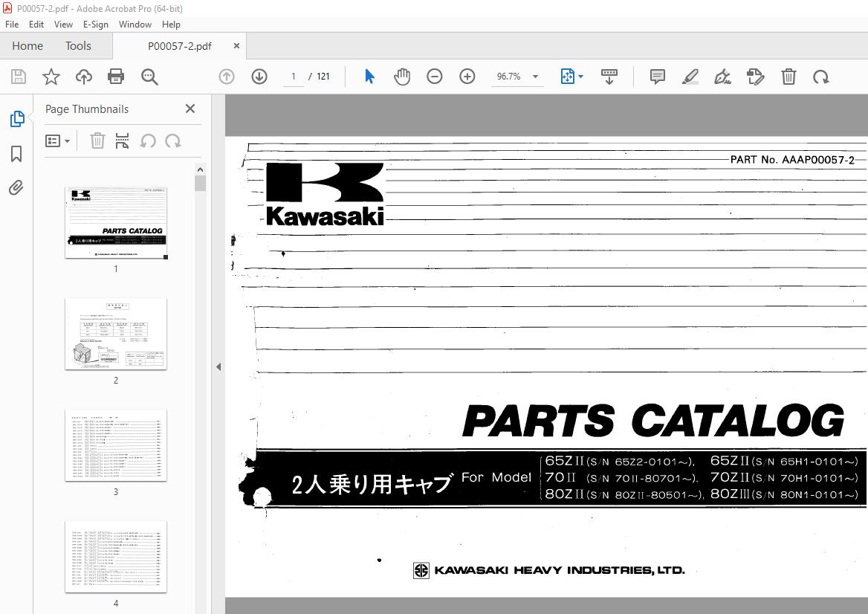Open the Page Thumbnails sidebar icon
Viewport: 868px width, 614px height.
16,118
